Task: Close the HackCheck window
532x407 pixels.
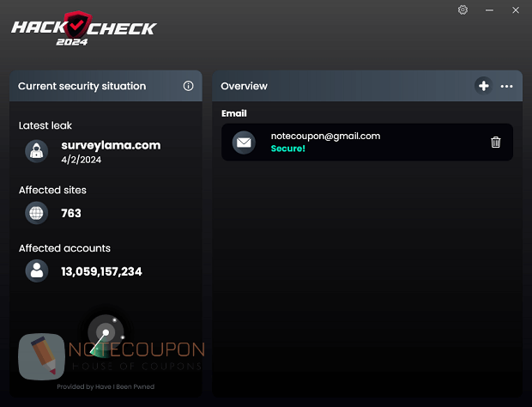Action: click(516, 10)
